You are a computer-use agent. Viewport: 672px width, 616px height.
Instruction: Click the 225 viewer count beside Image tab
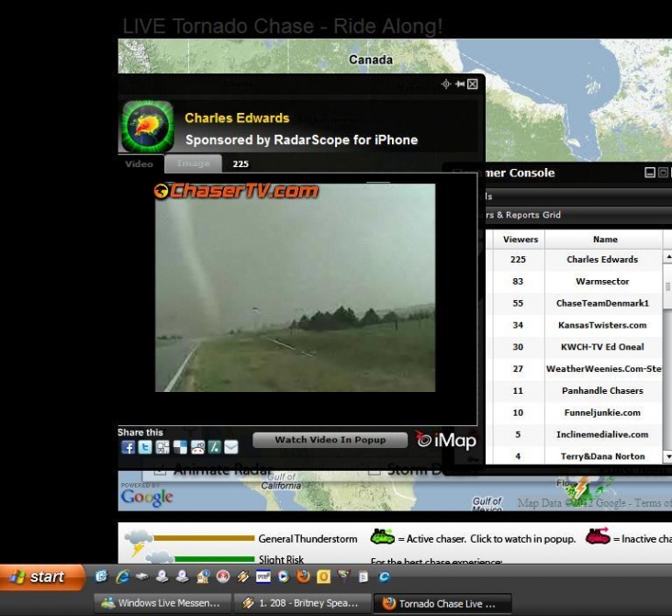pyautogui.click(x=241, y=164)
